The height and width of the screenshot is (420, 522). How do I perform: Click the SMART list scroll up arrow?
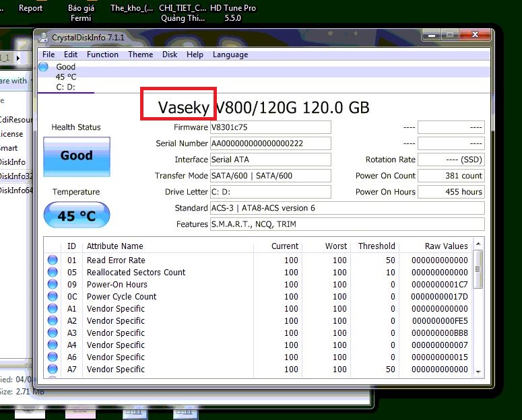pyautogui.click(x=478, y=244)
